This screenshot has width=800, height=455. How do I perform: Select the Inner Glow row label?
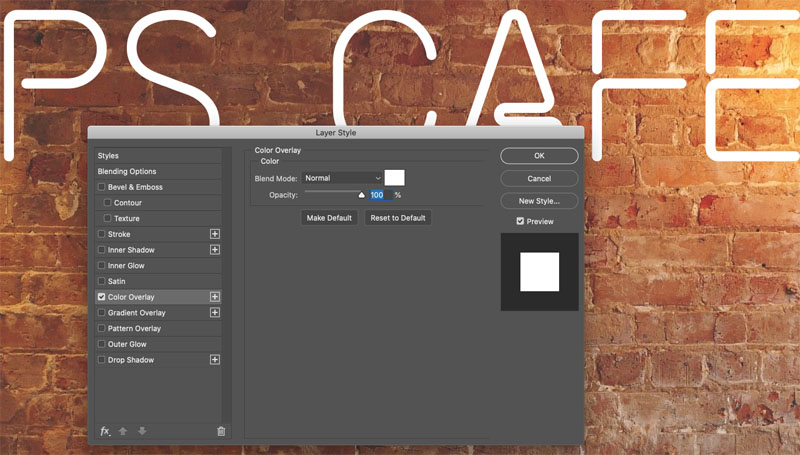[x=126, y=266]
